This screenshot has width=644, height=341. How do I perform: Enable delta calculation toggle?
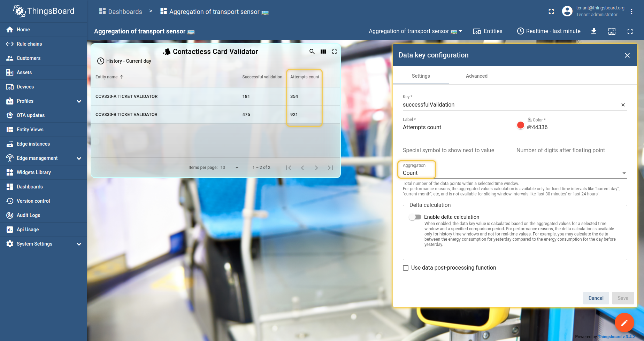[415, 217]
